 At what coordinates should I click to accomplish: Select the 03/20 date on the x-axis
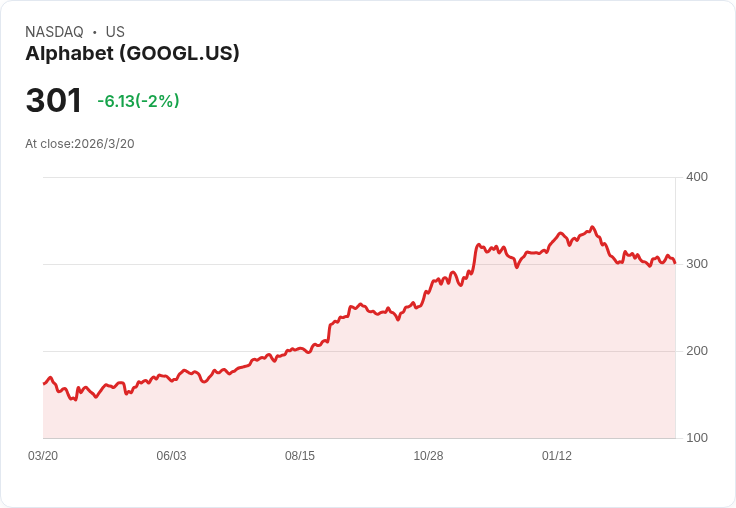pyautogui.click(x=43, y=456)
